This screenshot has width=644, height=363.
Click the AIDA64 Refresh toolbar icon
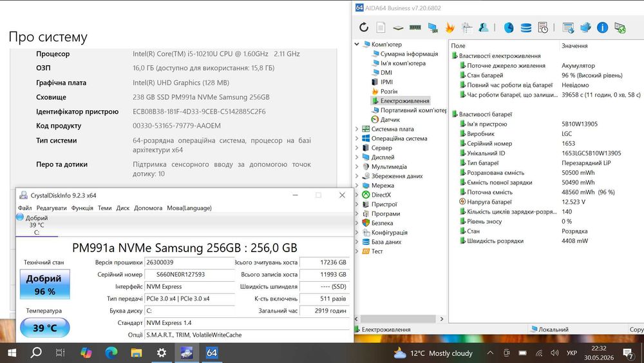tap(364, 28)
